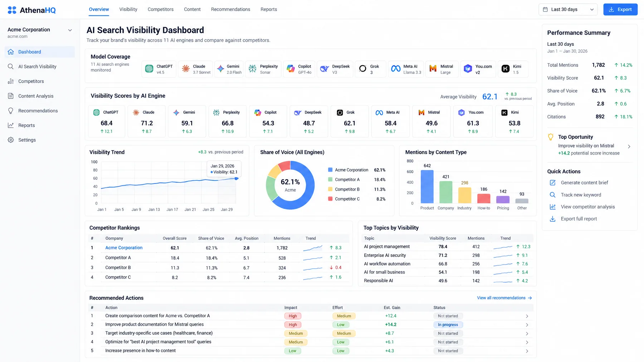Click the Recommendations lightbulb sidebar icon
This screenshot has width=644, height=362.
point(11,111)
